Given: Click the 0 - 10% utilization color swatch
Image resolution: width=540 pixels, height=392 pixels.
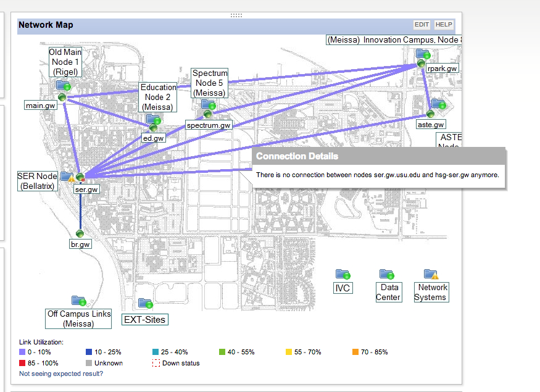Looking at the screenshot, I should [22, 352].
